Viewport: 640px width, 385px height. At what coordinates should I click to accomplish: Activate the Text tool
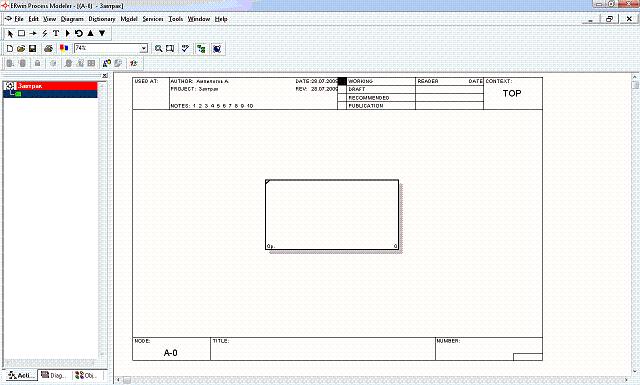[56, 33]
